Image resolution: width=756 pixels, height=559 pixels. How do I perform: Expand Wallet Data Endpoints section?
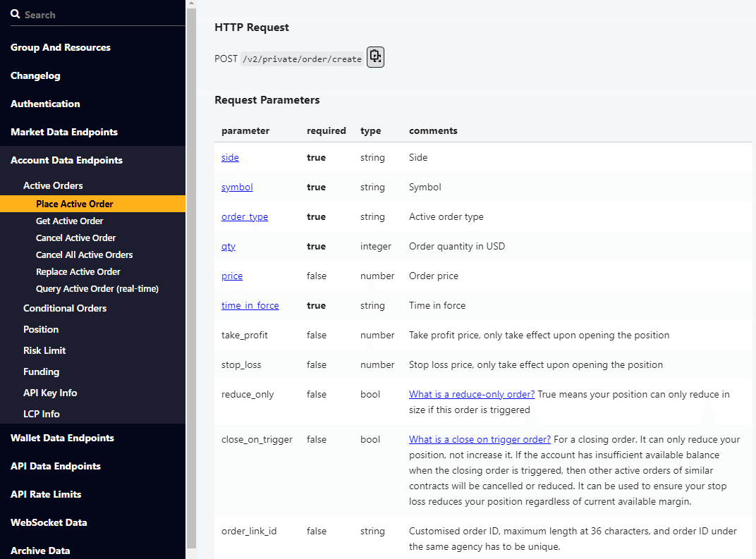click(x=62, y=438)
